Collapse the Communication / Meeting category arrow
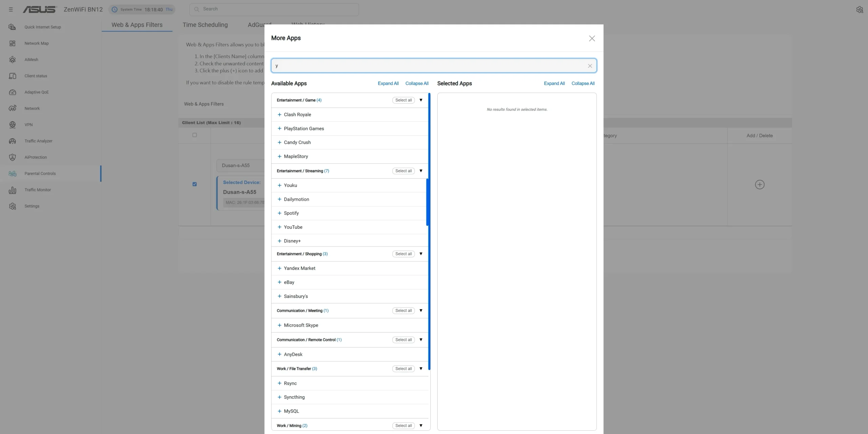This screenshot has height=434, width=868. pos(421,311)
